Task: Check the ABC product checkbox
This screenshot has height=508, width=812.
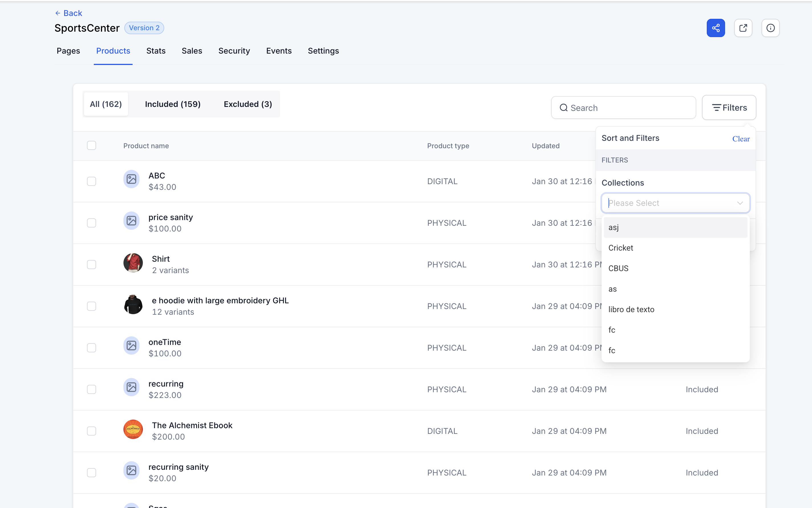Action: coord(92,181)
